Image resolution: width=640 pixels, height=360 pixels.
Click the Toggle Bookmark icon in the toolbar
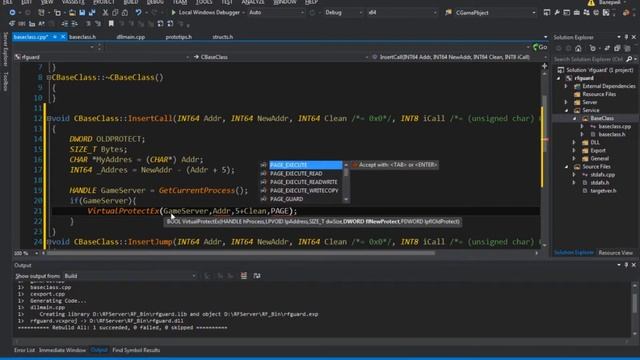(x=111, y=24)
